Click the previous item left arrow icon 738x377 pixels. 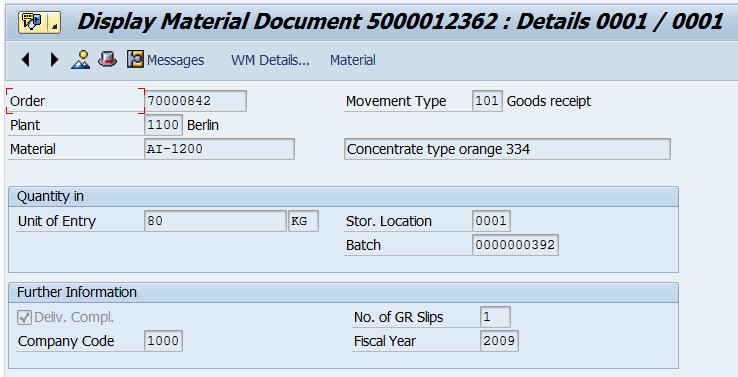(x=26, y=60)
